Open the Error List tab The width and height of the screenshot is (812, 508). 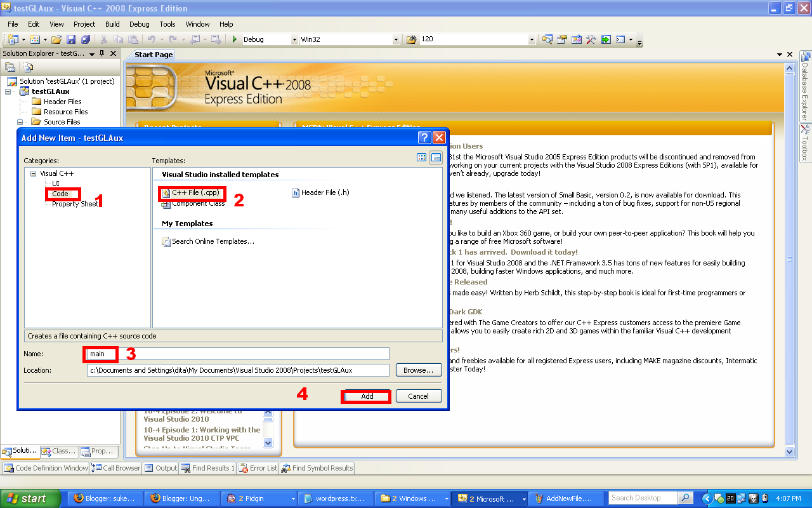pyautogui.click(x=258, y=468)
